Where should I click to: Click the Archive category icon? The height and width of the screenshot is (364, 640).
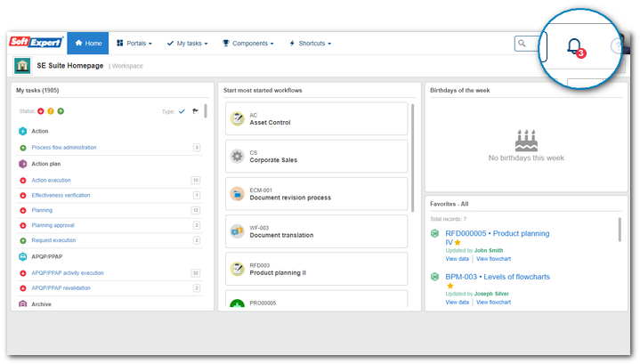click(x=23, y=304)
